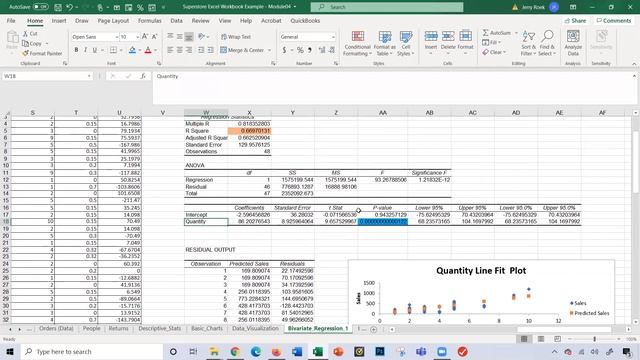640x360 pixels.
Task: Switch to the Data ribbon tab
Action: 176,20
